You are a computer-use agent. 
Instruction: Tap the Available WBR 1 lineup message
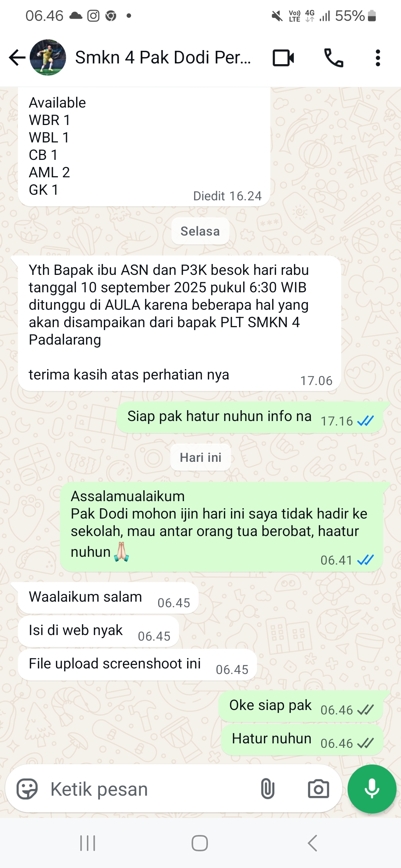pos(144,147)
